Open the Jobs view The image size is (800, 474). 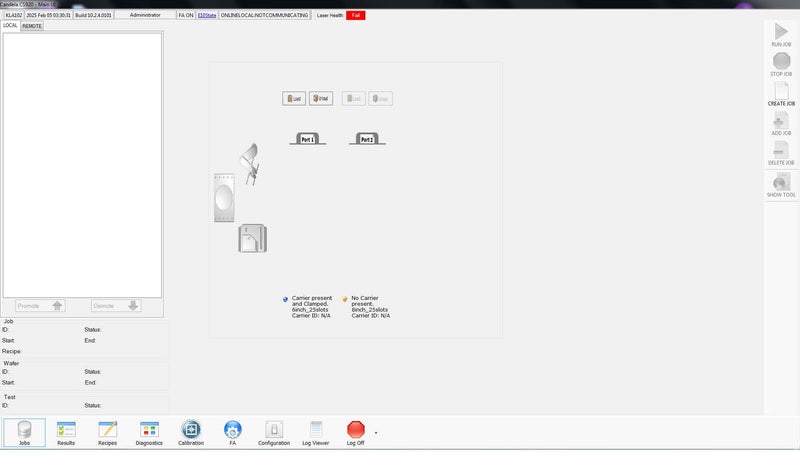(24, 432)
